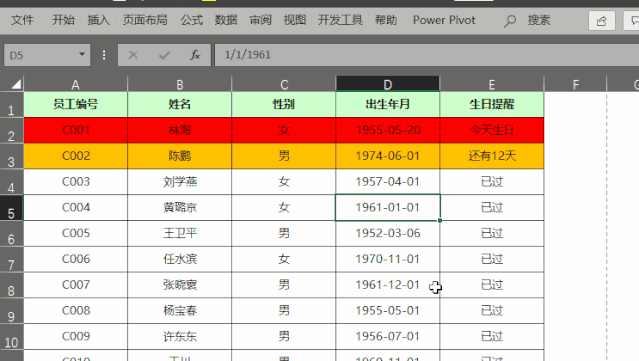
Task: Click the Select All corner triangle
Action: (x=16, y=84)
